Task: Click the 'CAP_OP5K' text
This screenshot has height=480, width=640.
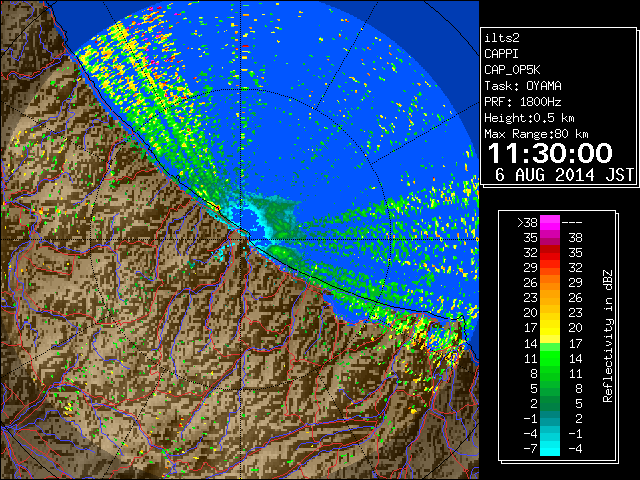Action: pyautogui.click(x=512, y=70)
